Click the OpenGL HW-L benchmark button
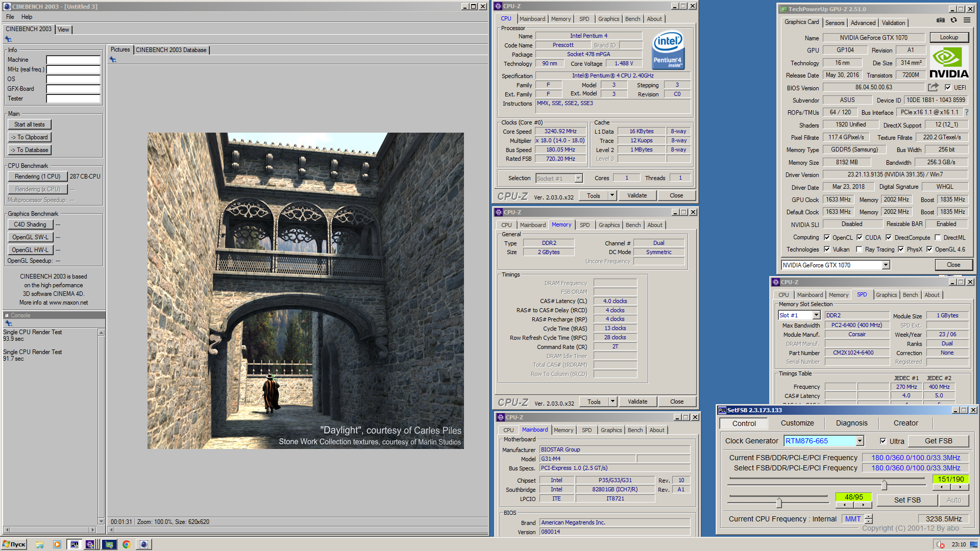The width and height of the screenshot is (980, 551). click(30, 250)
